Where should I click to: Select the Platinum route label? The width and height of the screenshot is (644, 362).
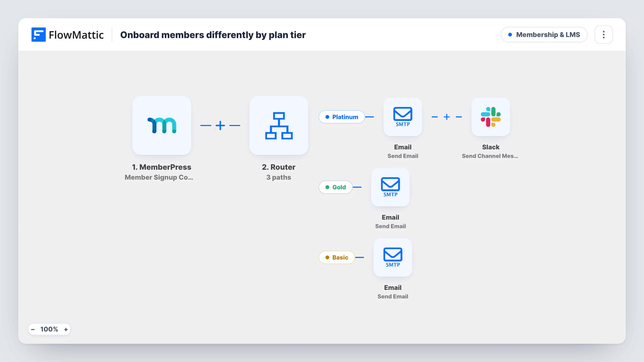coord(342,117)
